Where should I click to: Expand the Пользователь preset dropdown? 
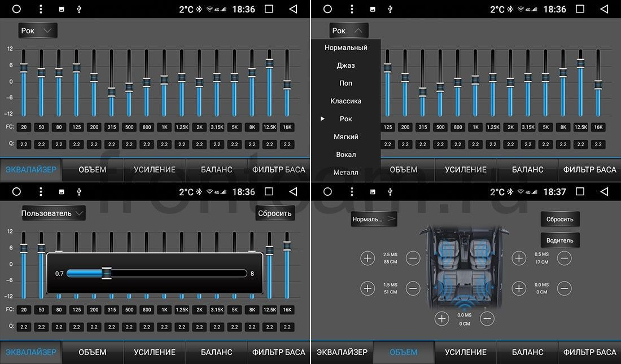pos(53,213)
